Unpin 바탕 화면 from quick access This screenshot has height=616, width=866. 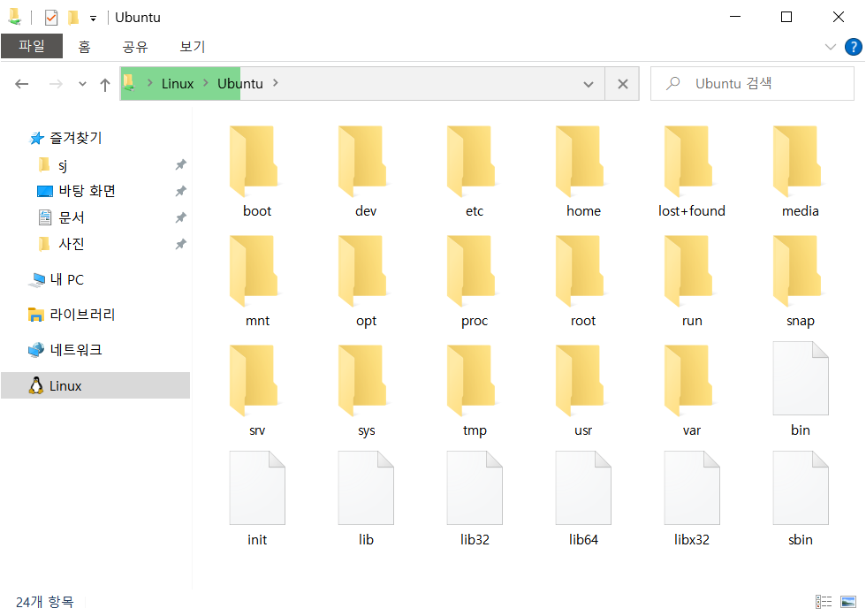(x=180, y=191)
